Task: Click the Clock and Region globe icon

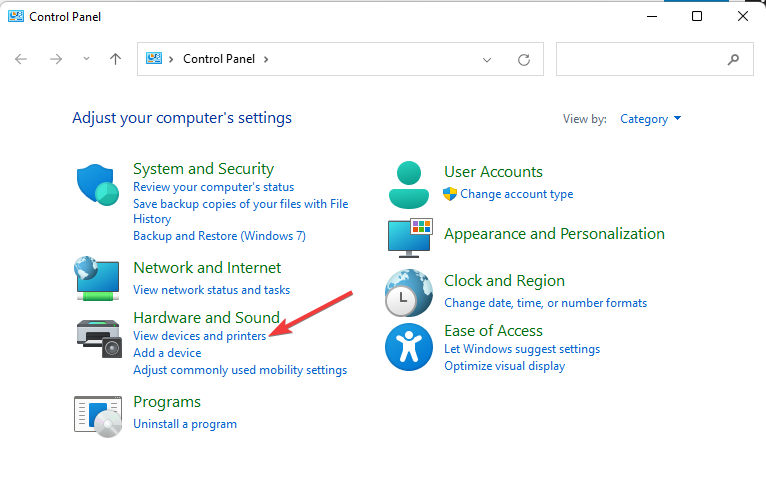Action: point(408,292)
